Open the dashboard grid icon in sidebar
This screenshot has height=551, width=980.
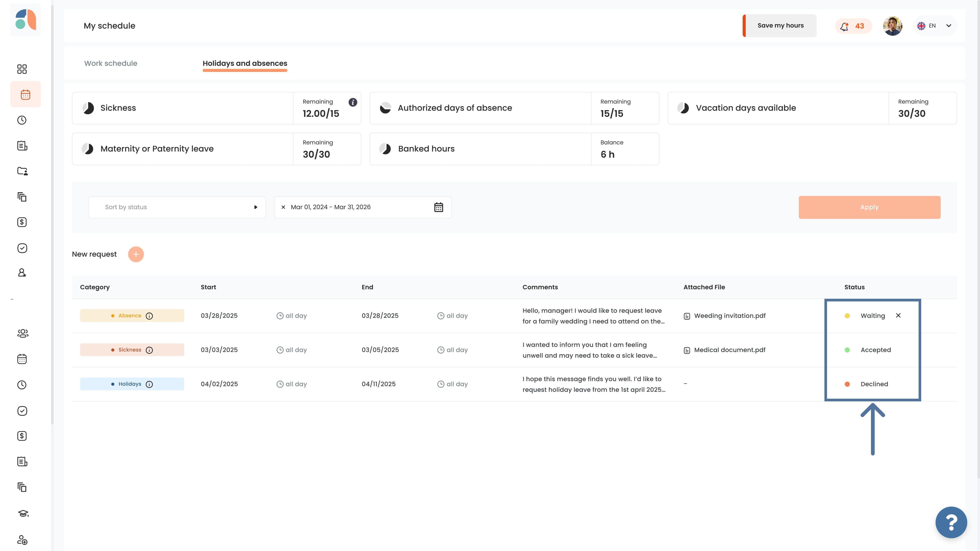[x=22, y=69]
